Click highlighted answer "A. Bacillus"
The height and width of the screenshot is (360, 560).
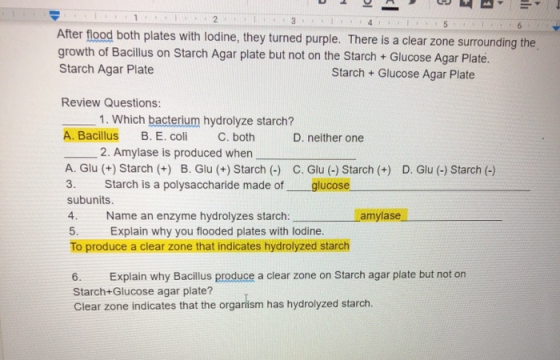(x=91, y=136)
